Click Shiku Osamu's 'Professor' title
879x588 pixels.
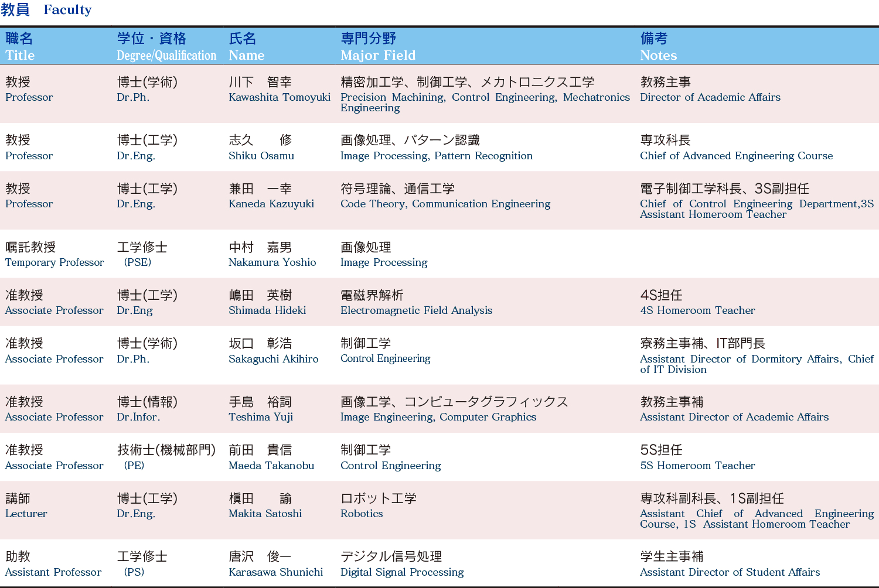[x=29, y=156]
